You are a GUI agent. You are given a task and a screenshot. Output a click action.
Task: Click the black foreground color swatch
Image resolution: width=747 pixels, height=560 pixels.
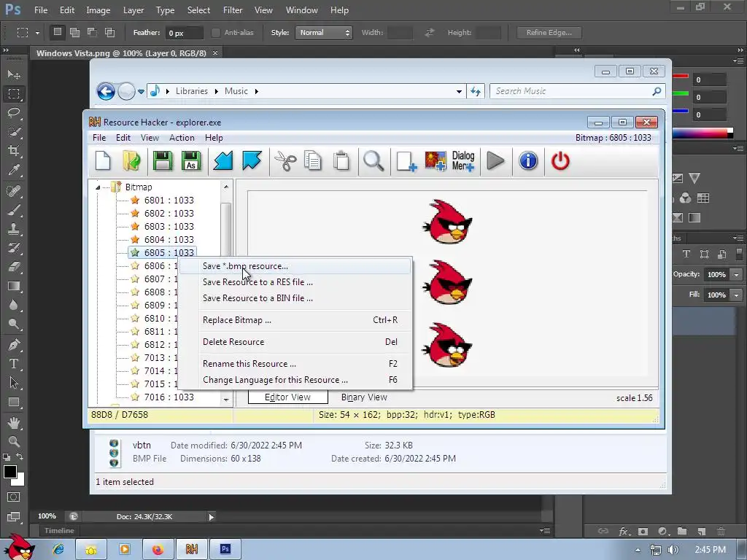pyautogui.click(x=10, y=472)
